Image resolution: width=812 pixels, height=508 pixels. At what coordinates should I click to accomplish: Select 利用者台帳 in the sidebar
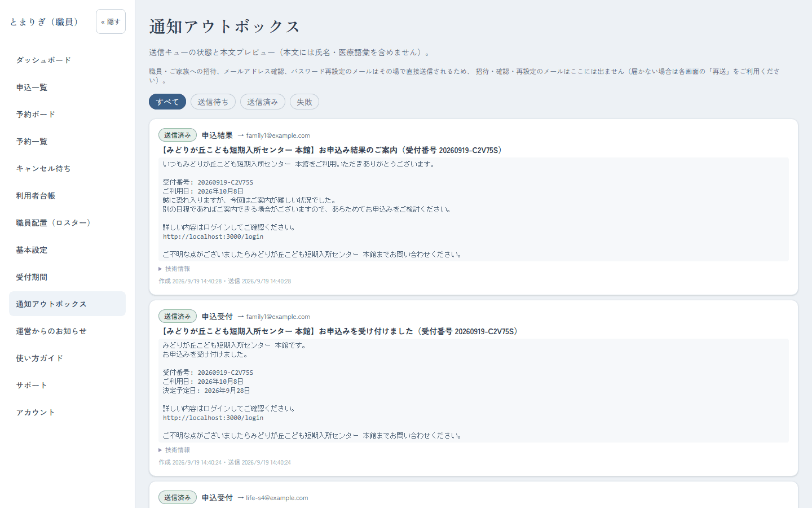[x=67, y=195]
